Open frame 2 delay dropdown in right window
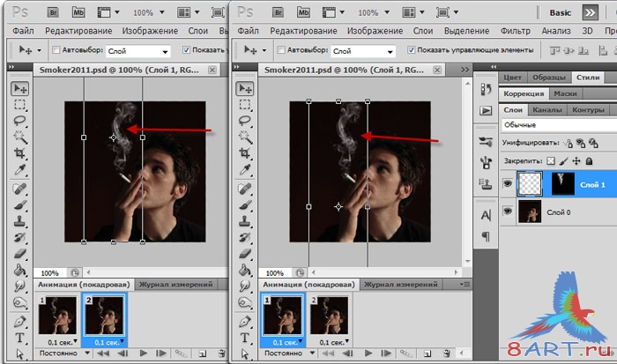Screen dimensions: 617x364 [347, 341]
